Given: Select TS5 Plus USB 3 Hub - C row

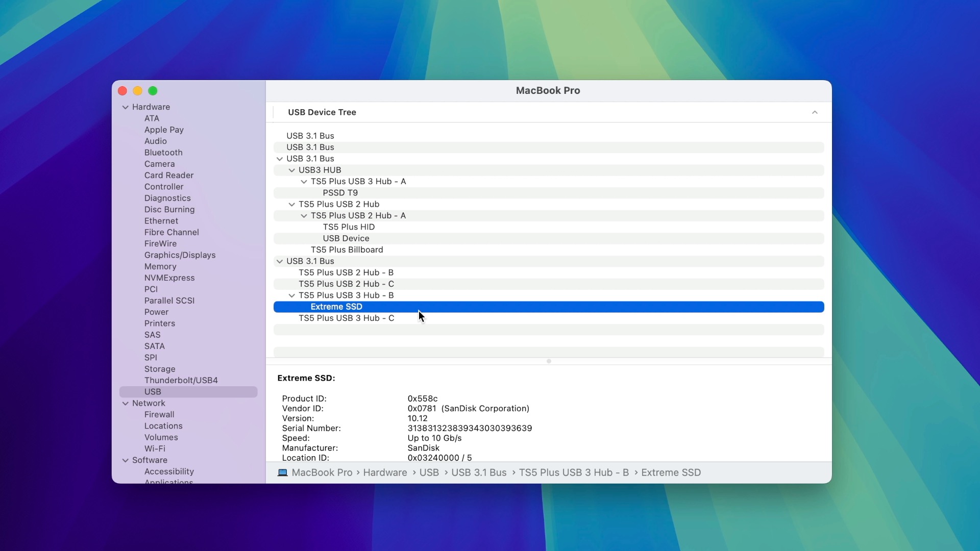Looking at the screenshot, I should pyautogui.click(x=346, y=318).
